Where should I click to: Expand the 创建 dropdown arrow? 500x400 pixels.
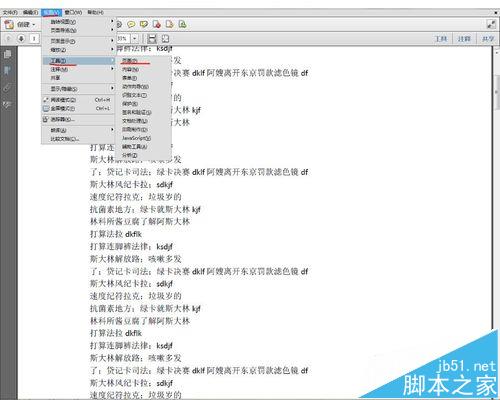(x=34, y=25)
